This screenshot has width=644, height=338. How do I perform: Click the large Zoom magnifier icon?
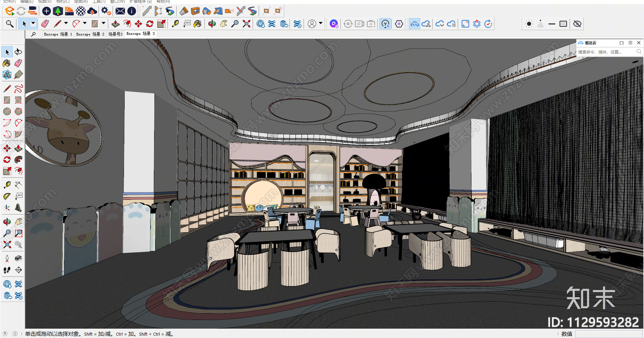(10, 24)
